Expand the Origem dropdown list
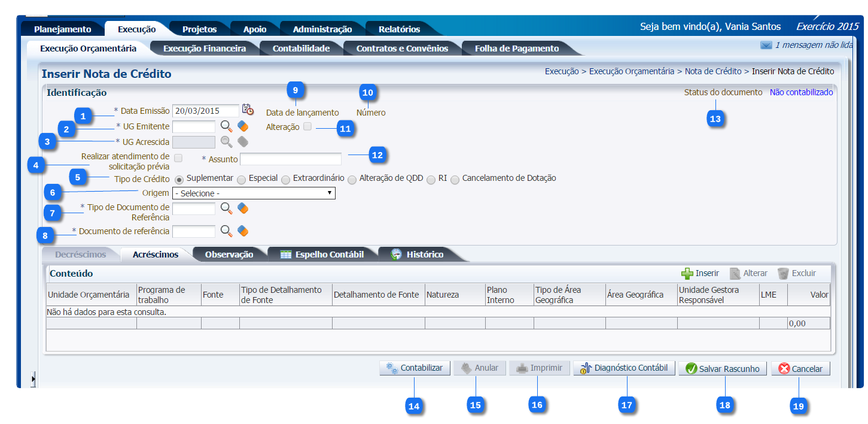Screen dimensions: 868x424 [254, 193]
